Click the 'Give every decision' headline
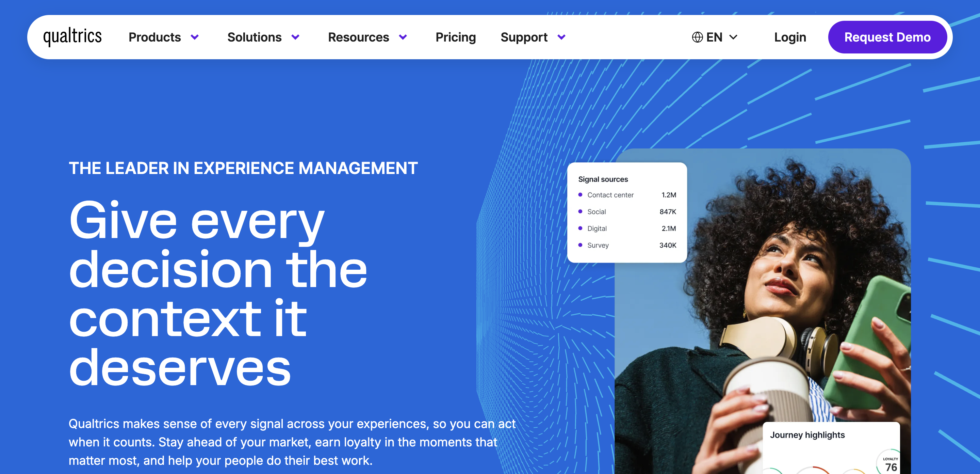Screen dimensions: 980x474 (218, 294)
